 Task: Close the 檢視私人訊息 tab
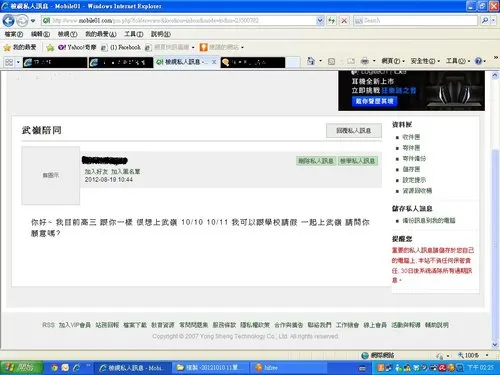tap(214, 62)
